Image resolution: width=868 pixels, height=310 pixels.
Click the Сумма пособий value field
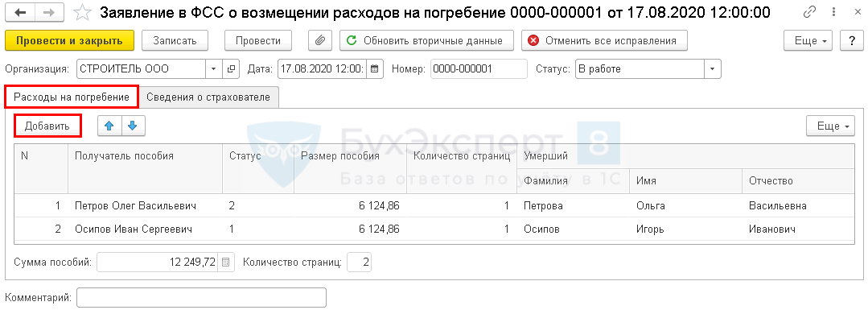click(158, 262)
